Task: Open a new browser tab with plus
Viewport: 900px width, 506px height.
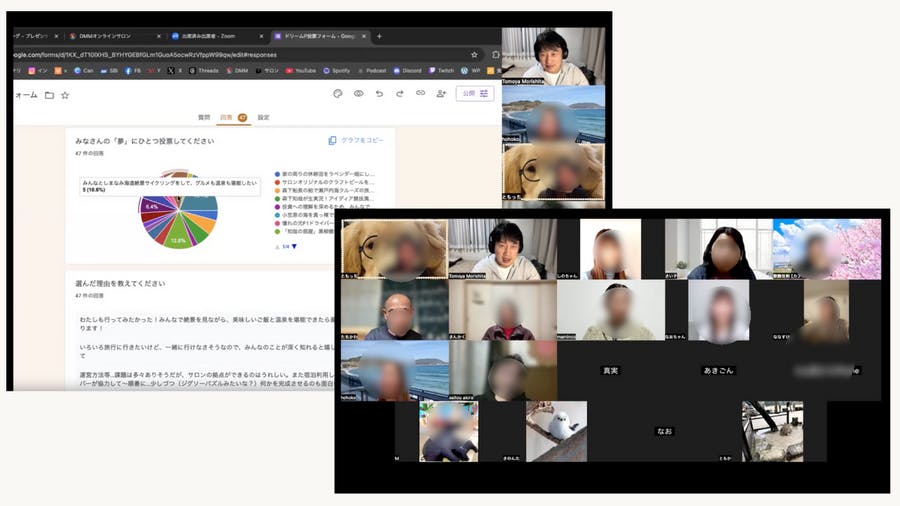Action: click(x=379, y=36)
